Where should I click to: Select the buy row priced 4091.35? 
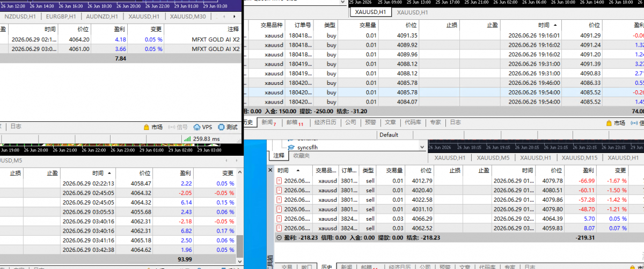point(443,35)
